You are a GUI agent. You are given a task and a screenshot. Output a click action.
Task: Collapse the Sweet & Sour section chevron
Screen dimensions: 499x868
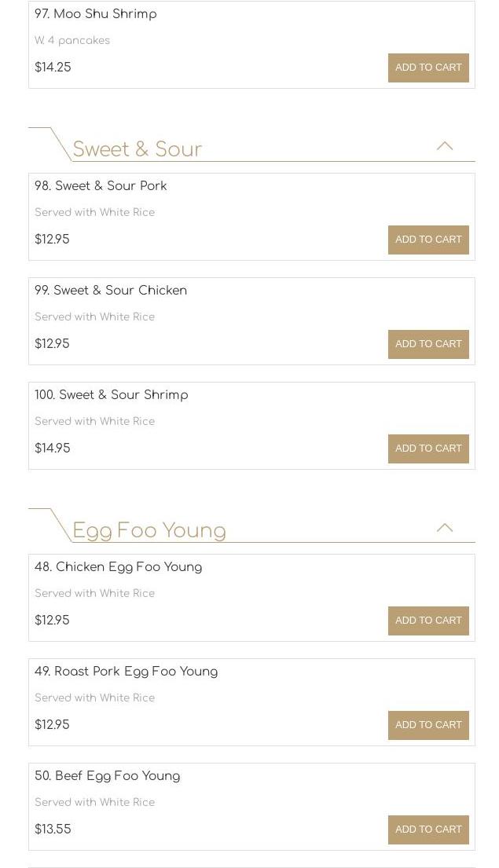[x=445, y=146]
